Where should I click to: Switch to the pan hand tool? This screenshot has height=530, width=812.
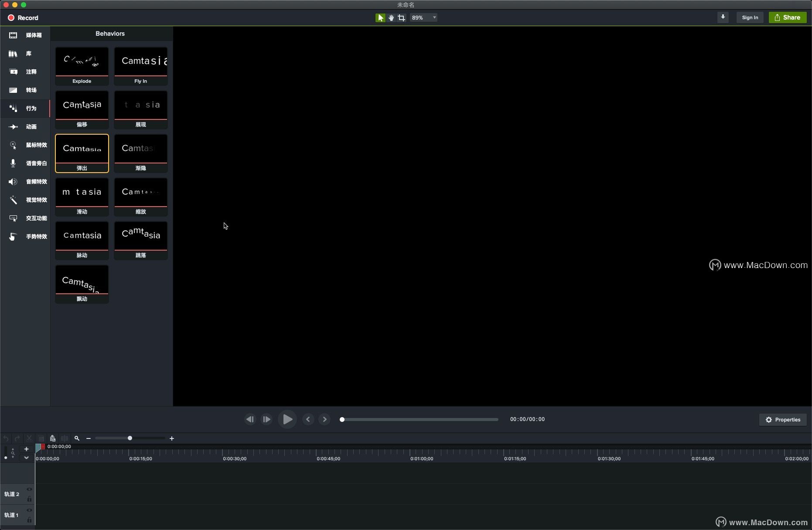(x=391, y=18)
